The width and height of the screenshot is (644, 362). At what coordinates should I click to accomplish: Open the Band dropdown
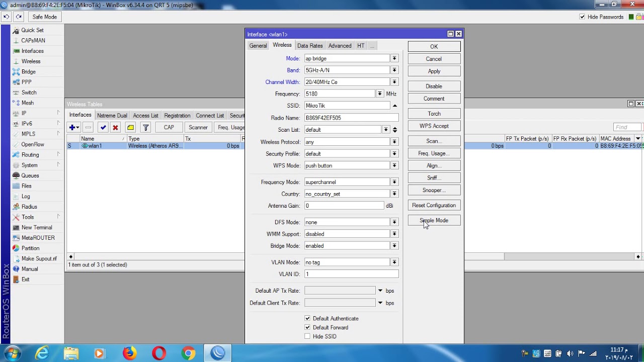394,70
